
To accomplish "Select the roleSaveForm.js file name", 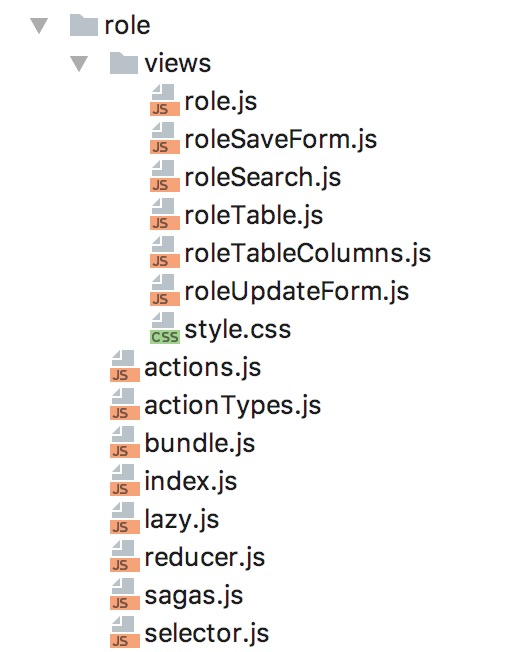I will tap(281, 140).
